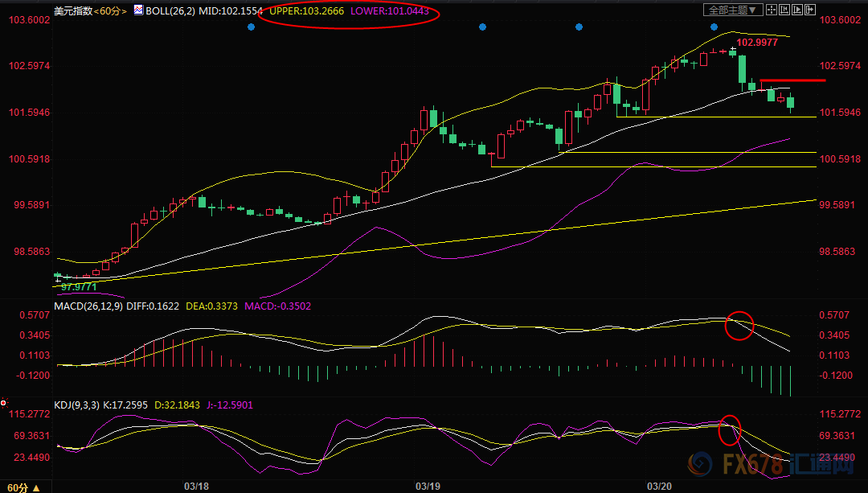Click the 美元指数 instrument title
This screenshot has width=868, height=493.
[72, 11]
